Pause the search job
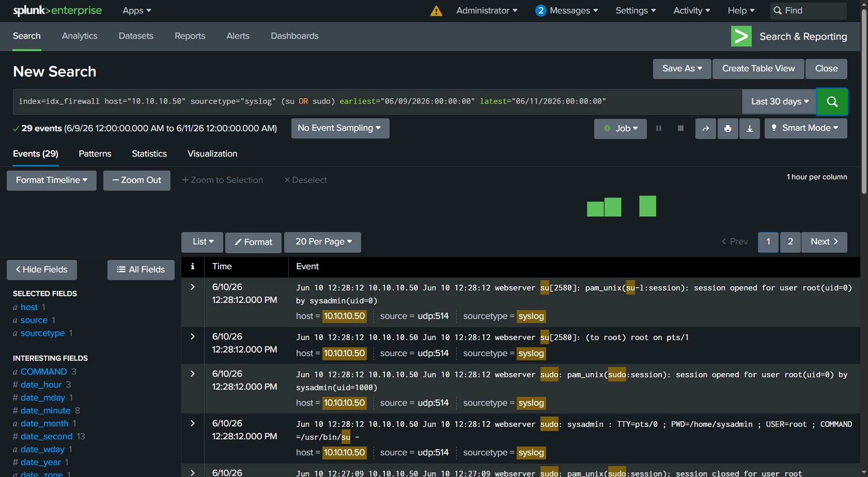The height and width of the screenshot is (477, 868). click(659, 128)
